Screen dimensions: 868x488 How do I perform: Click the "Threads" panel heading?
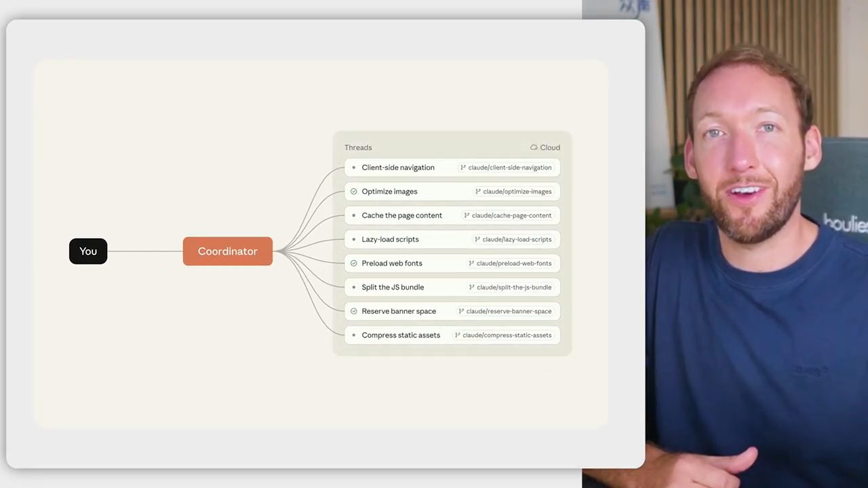coord(358,147)
